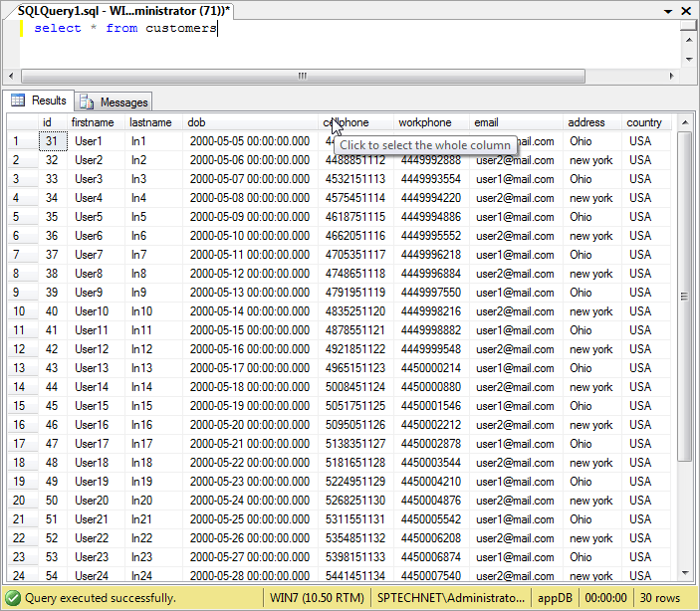Image resolution: width=700 pixels, height=611 pixels.
Task: Click query editor horizontal scroll left arrow
Action: click(x=11, y=76)
